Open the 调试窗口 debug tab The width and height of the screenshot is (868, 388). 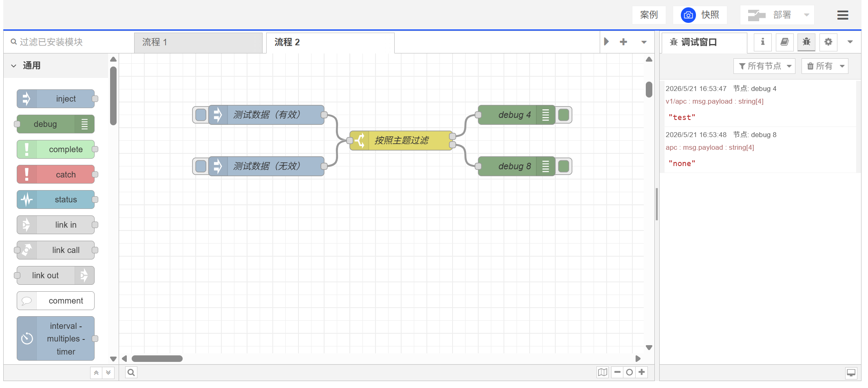(704, 42)
